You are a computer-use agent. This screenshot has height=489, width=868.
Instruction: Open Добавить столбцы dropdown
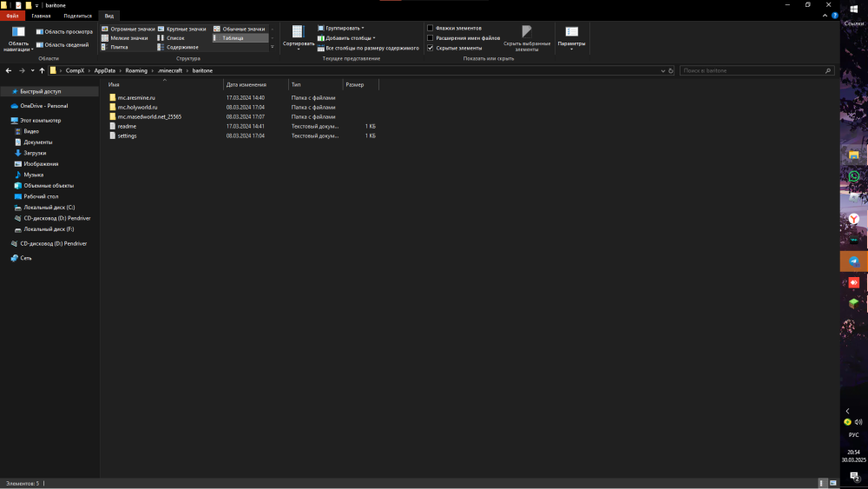346,38
